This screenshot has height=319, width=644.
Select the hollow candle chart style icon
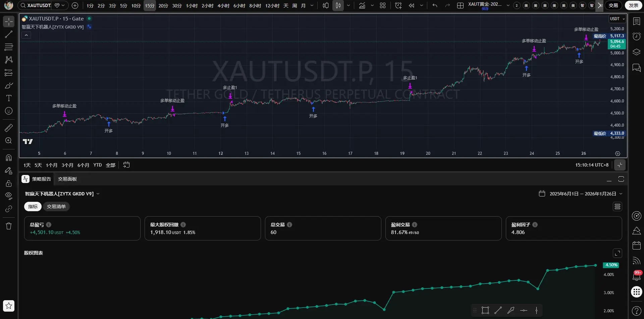[326, 5]
